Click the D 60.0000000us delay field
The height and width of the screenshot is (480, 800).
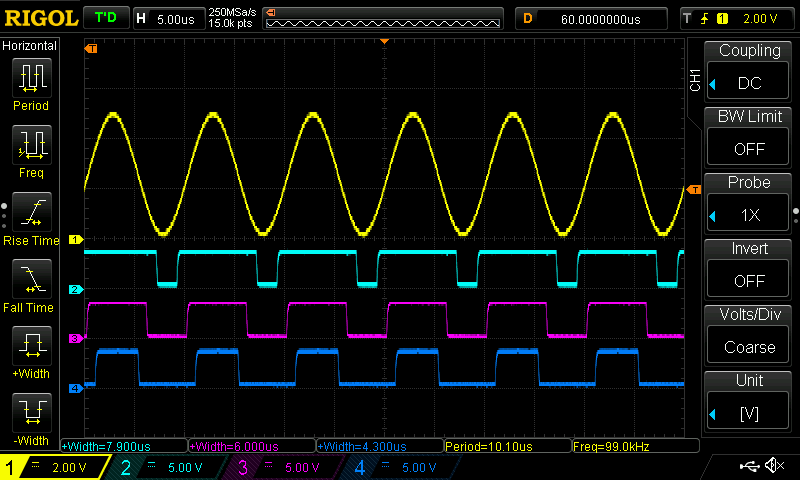(x=591, y=19)
